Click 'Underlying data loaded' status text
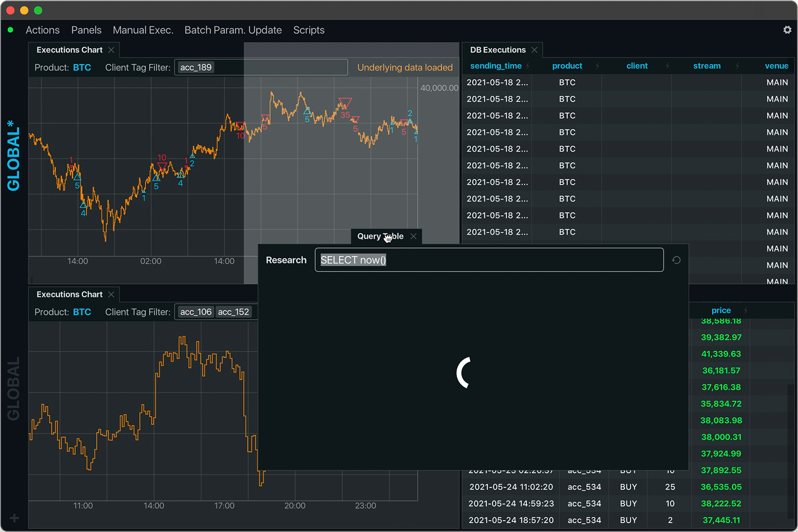Image resolution: width=798 pixels, height=532 pixels. [x=405, y=68]
